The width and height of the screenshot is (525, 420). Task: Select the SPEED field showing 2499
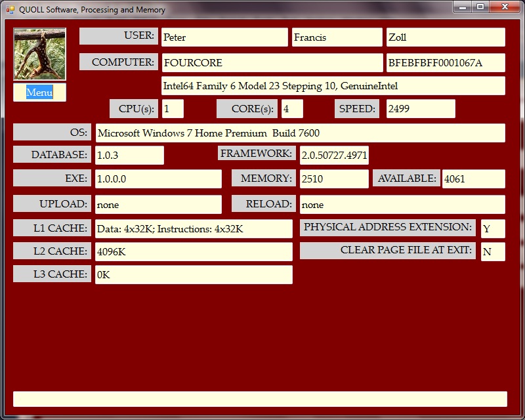420,109
